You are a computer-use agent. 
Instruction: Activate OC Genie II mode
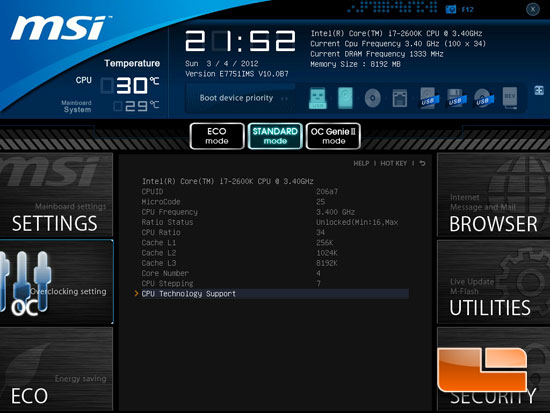[333, 136]
